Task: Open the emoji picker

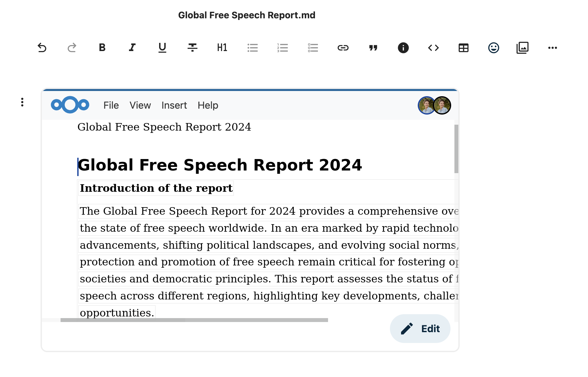Action: tap(493, 48)
